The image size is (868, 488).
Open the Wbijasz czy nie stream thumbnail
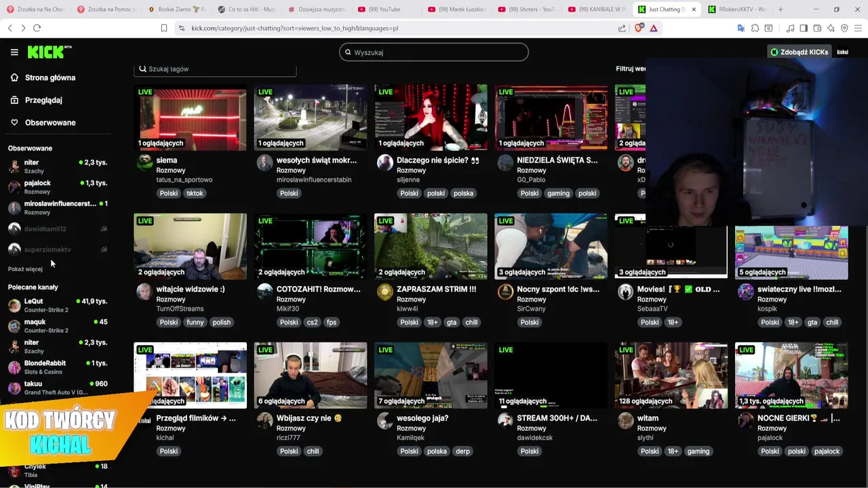311,375
